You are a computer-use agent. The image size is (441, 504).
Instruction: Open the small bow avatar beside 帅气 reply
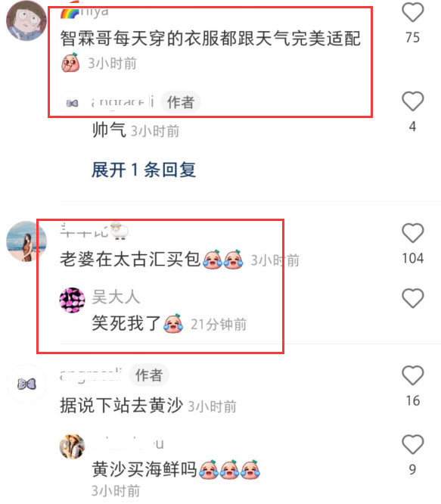tap(73, 103)
